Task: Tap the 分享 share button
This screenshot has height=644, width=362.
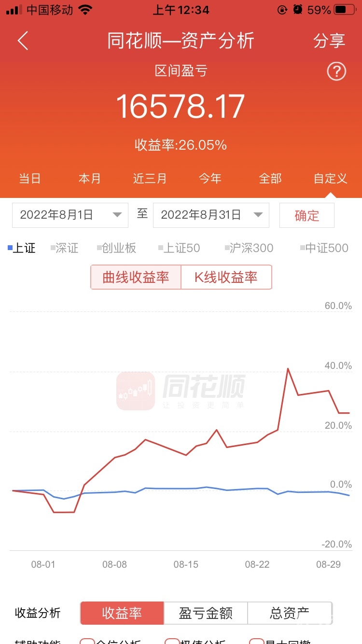Action: [329, 41]
